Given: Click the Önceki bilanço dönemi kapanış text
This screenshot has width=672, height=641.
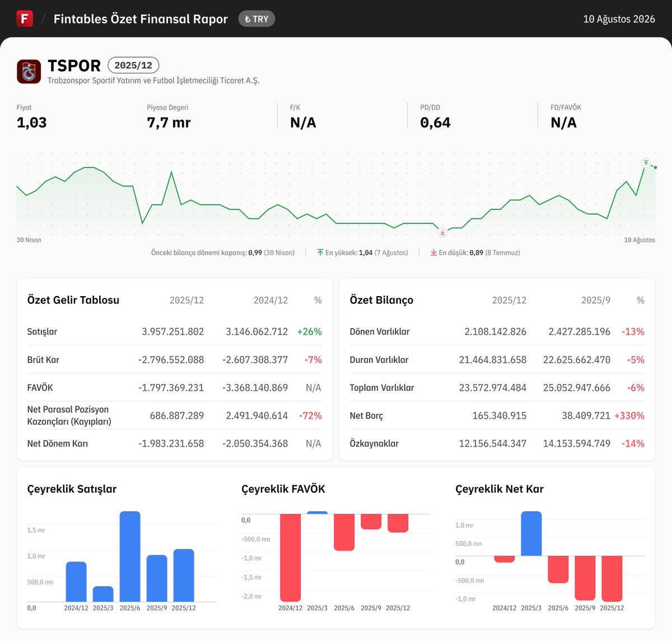Looking at the screenshot, I should click(x=223, y=253).
